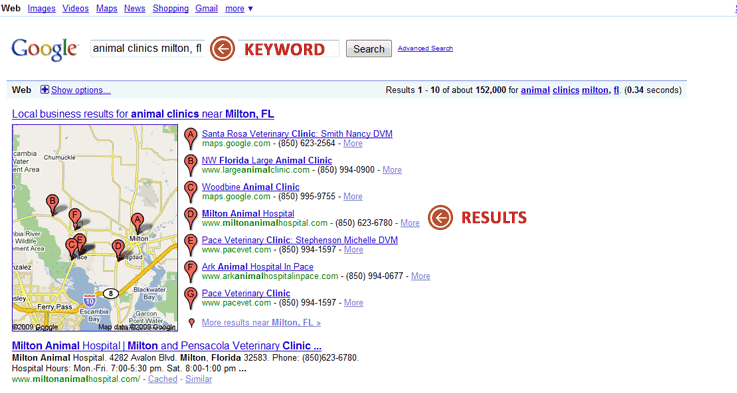The image size is (737, 393).
Task: Click More next to (850) 995-9755
Action: [x=353, y=196]
